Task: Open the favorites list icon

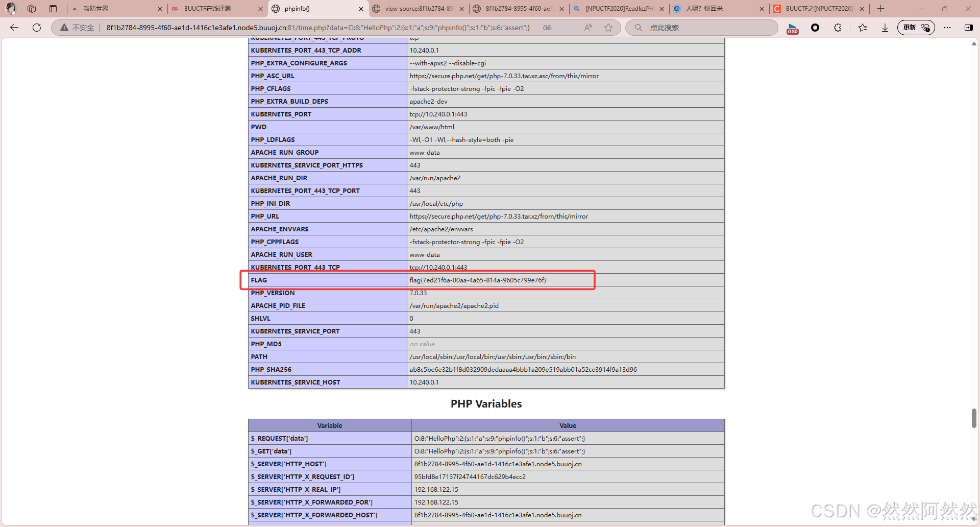Action: click(x=863, y=28)
